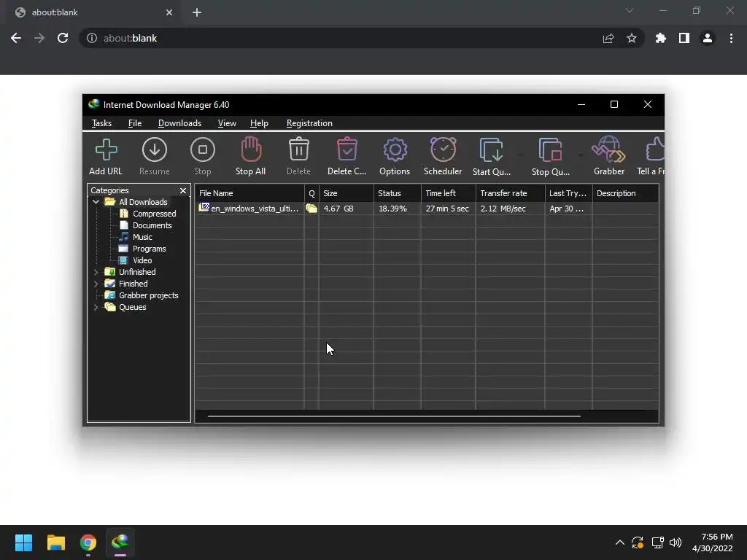Expand the Unfinished tree node
This screenshot has width=747, height=560.
(96, 272)
